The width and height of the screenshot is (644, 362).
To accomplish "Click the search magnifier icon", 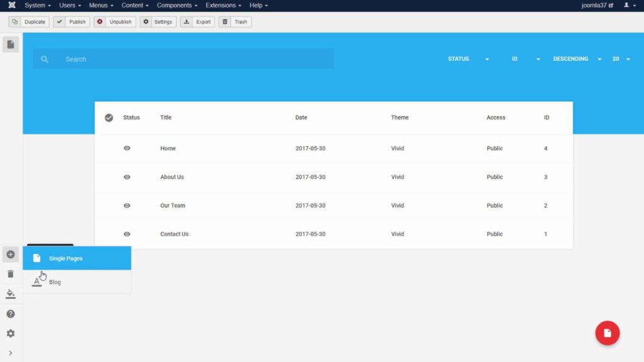I will click(x=45, y=59).
